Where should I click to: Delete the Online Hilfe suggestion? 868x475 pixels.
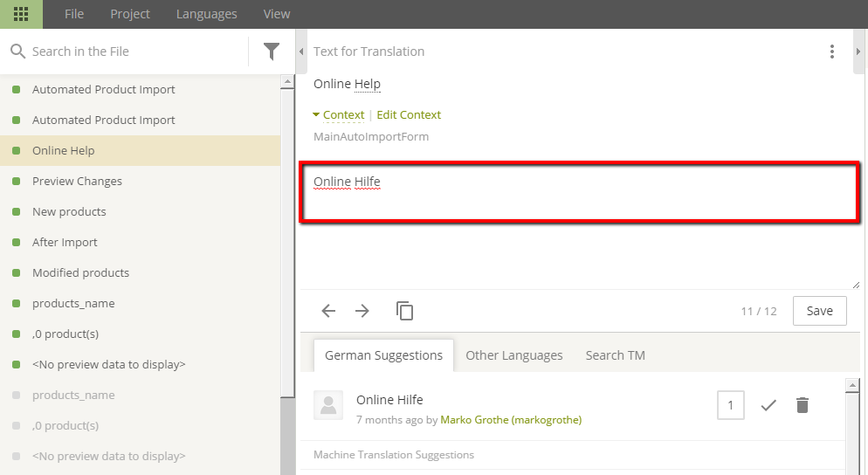click(803, 405)
